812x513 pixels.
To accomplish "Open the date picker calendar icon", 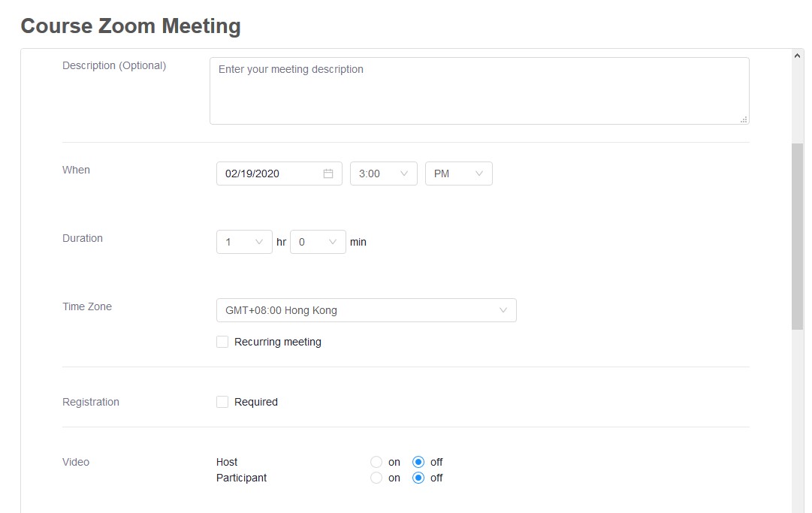I will [328, 174].
